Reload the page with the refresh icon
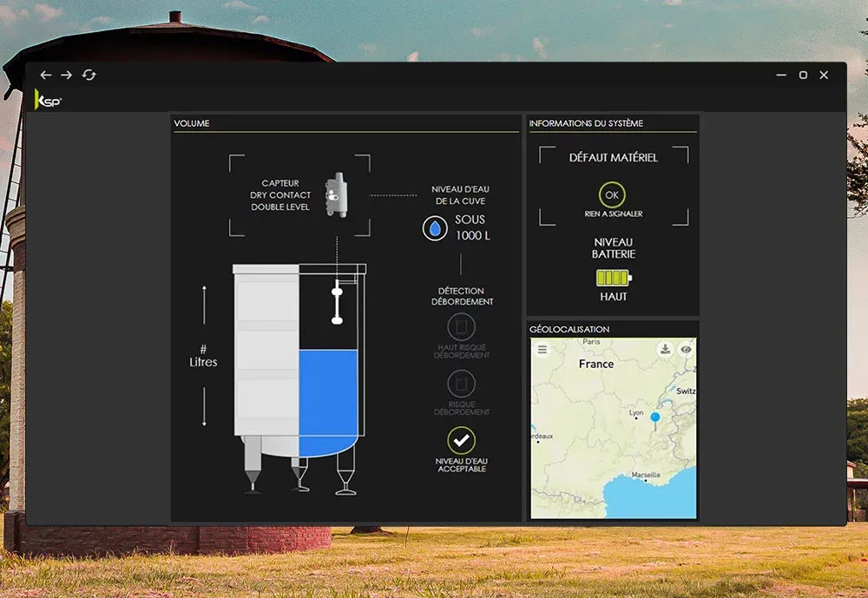Screen dimensions: 868x598 tap(89, 76)
